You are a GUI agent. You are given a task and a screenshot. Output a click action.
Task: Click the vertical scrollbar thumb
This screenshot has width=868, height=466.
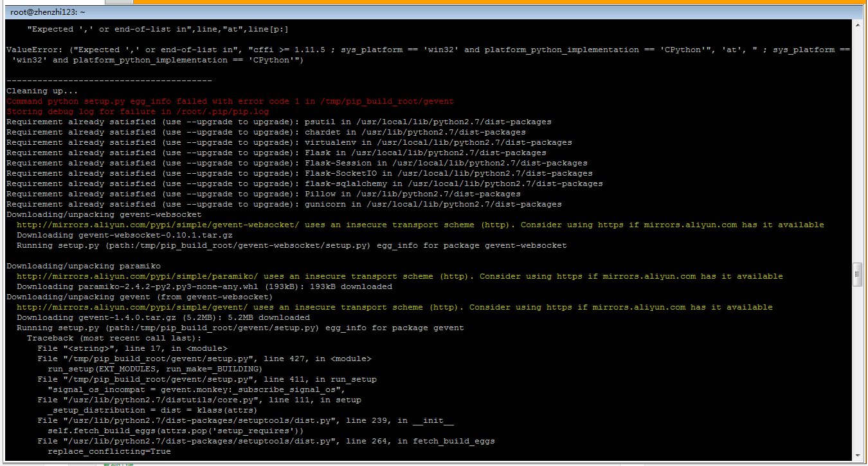pos(857,274)
